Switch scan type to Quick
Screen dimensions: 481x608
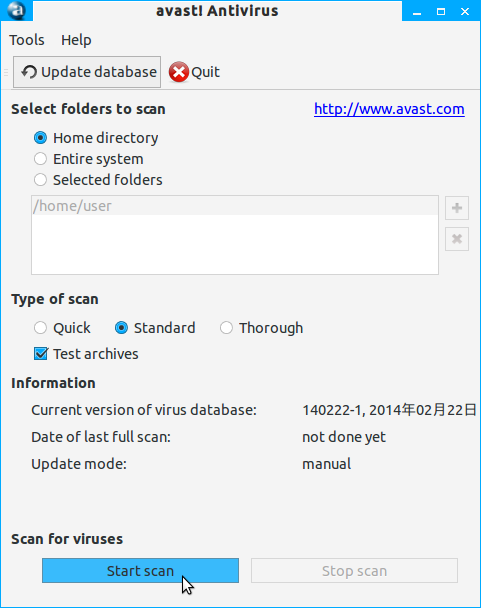pos(40,328)
